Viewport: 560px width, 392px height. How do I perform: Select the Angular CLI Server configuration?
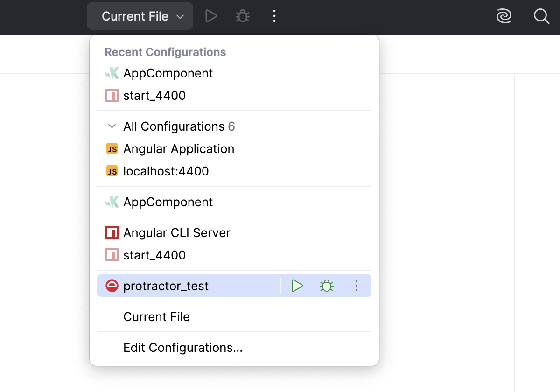(x=234, y=233)
